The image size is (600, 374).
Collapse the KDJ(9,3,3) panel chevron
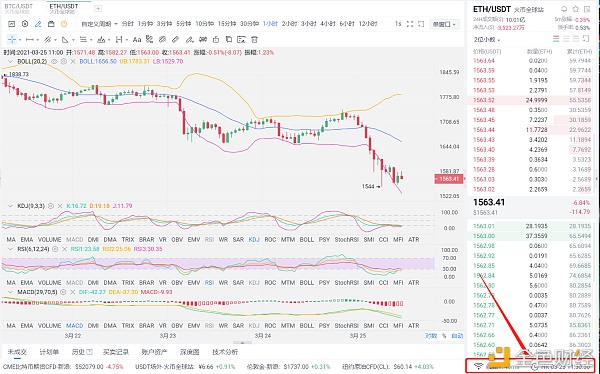pos(10,206)
